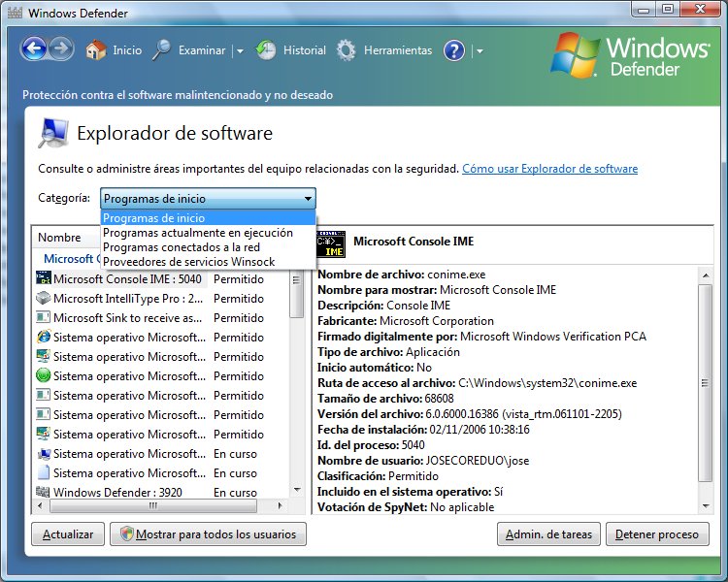Click the Id. del proceso: 5040 line
728x582 pixels.
[371, 445]
